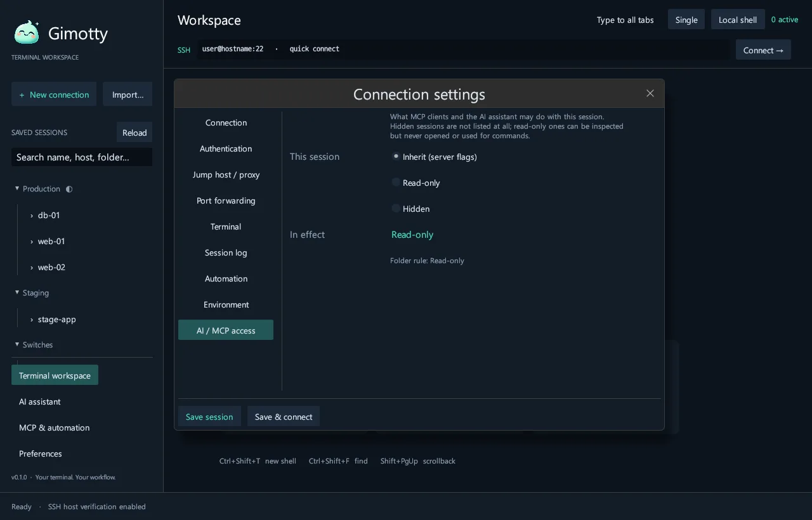Click the 0 active status text

click(x=785, y=20)
